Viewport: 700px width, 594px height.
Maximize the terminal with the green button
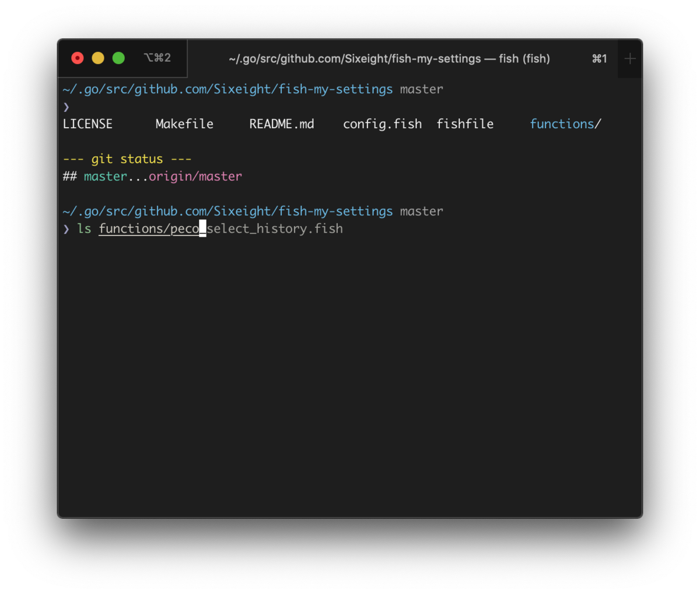118,58
